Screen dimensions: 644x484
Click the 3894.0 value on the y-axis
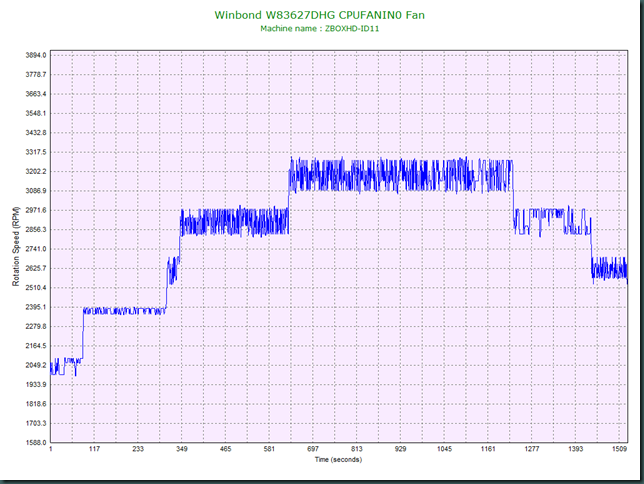[x=36, y=55]
